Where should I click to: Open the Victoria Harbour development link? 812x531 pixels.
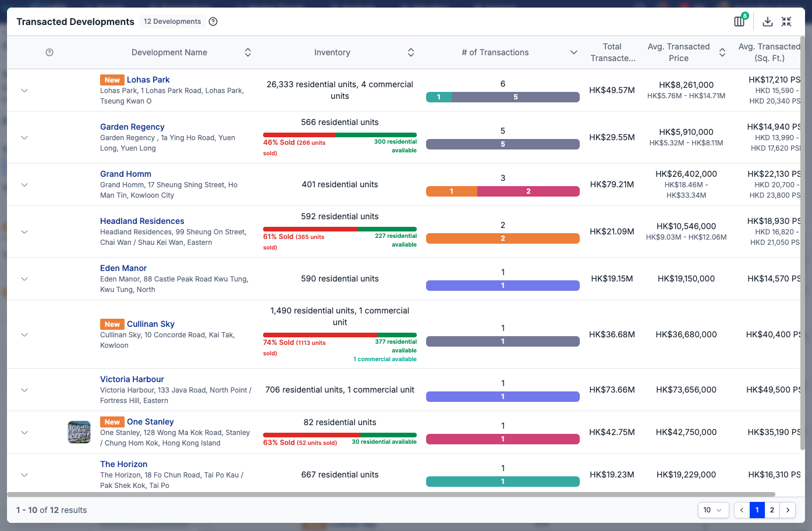(132, 379)
